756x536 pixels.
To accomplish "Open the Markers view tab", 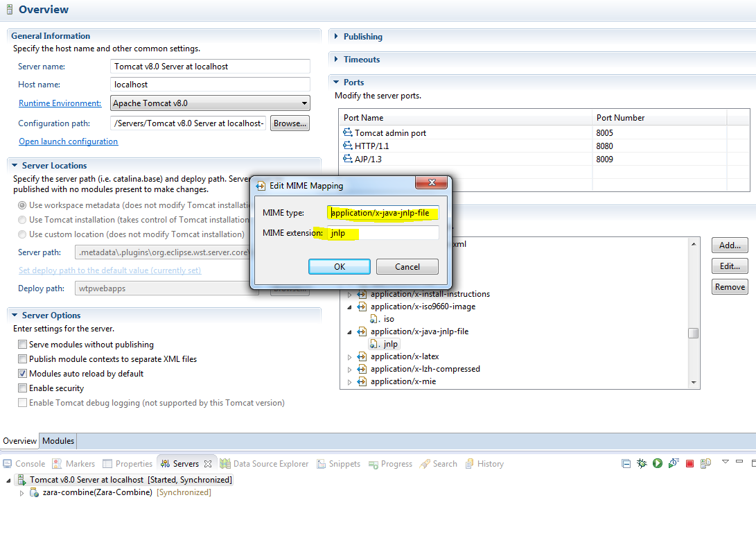I will (73, 464).
